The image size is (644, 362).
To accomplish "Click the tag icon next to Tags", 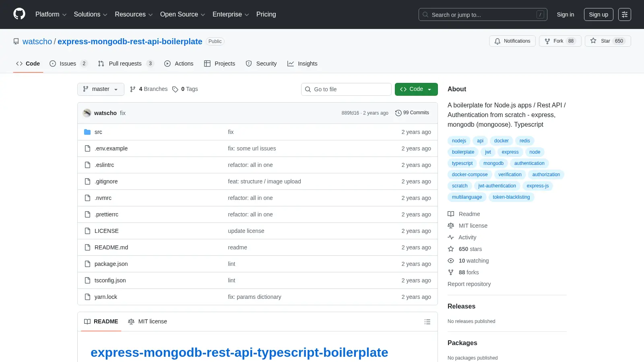I will click(x=175, y=89).
